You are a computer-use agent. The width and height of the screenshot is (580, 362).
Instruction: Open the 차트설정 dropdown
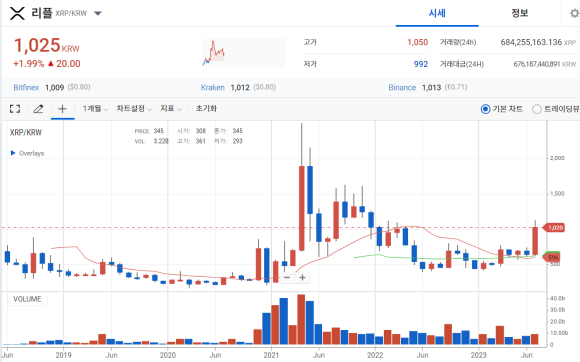(134, 109)
